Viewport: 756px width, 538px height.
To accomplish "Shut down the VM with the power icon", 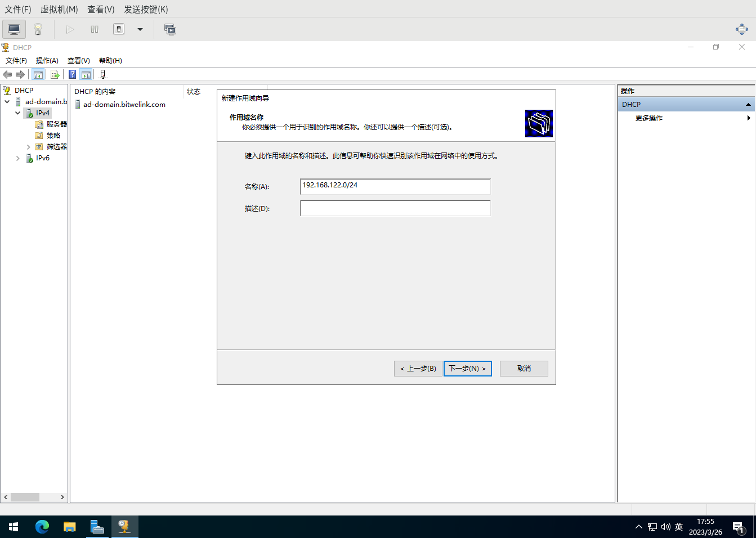I will click(x=119, y=29).
